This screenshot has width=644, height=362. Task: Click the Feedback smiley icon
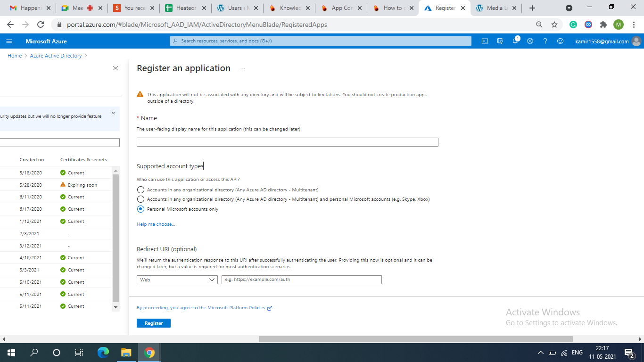(x=561, y=41)
